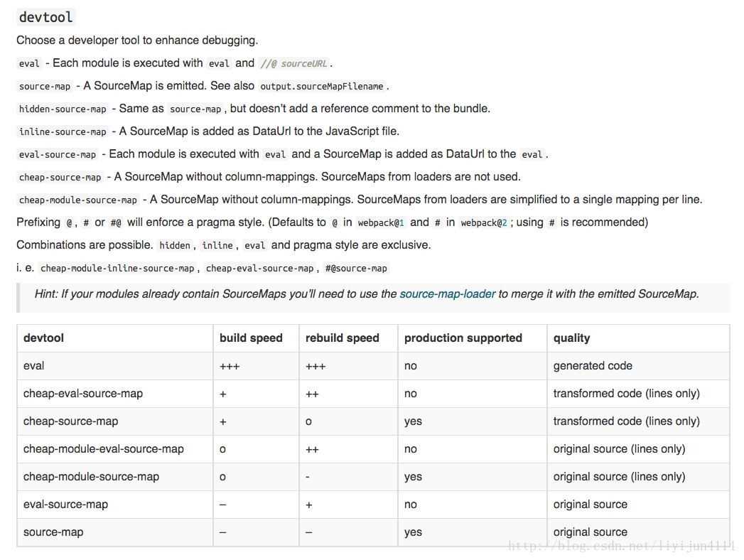Click the devtool heading at the top

pyautogui.click(x=45, y=17)
